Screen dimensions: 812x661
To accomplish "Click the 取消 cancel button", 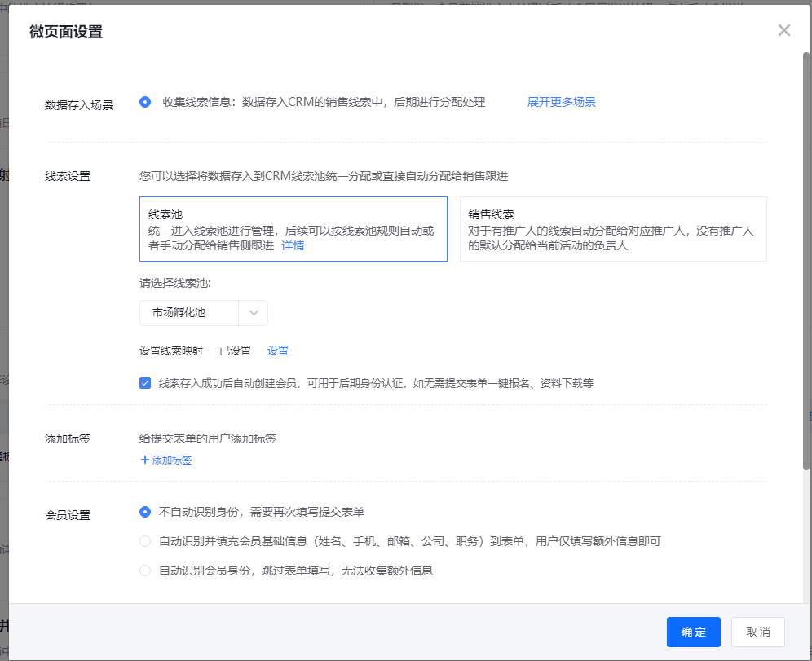I will pos(758,632).
